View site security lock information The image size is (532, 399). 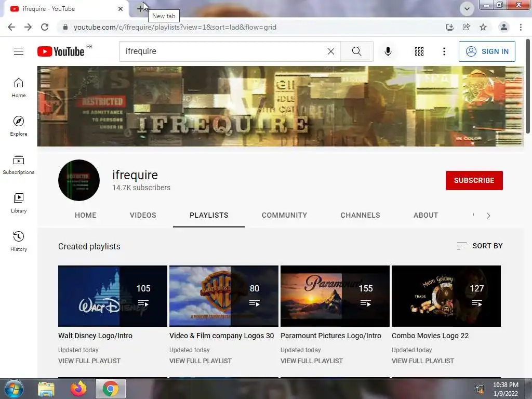pos(65,27)
